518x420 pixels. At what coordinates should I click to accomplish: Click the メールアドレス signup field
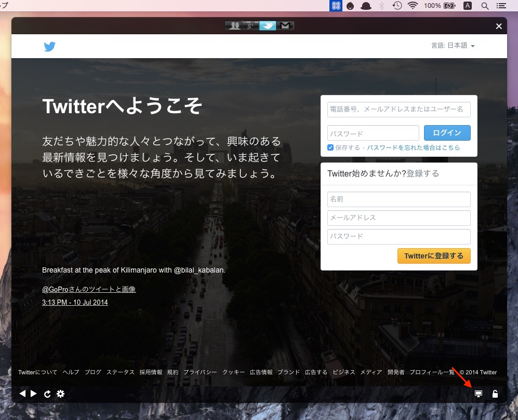[399, 218]
